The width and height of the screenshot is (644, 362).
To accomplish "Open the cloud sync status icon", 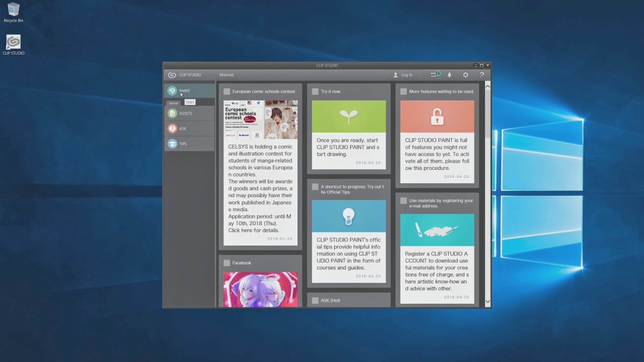I will pyautogui.click(x=435, y=74).
